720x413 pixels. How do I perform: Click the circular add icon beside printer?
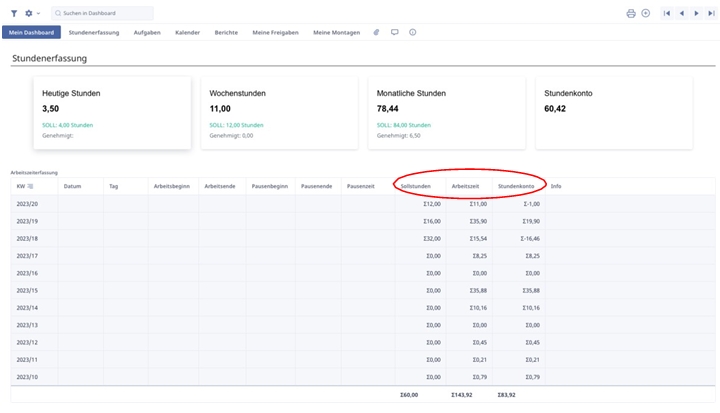point(645,13)
